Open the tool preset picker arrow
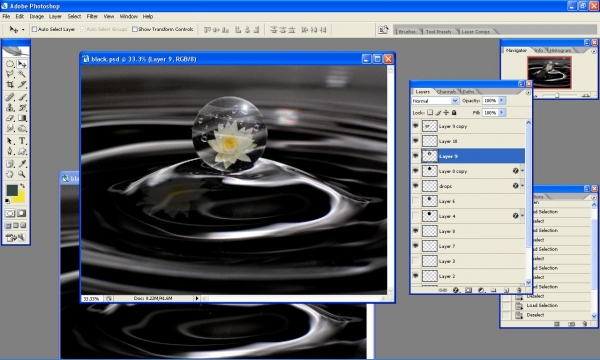Viewport: 600px width, 360px height. click(x=23, y=29)
